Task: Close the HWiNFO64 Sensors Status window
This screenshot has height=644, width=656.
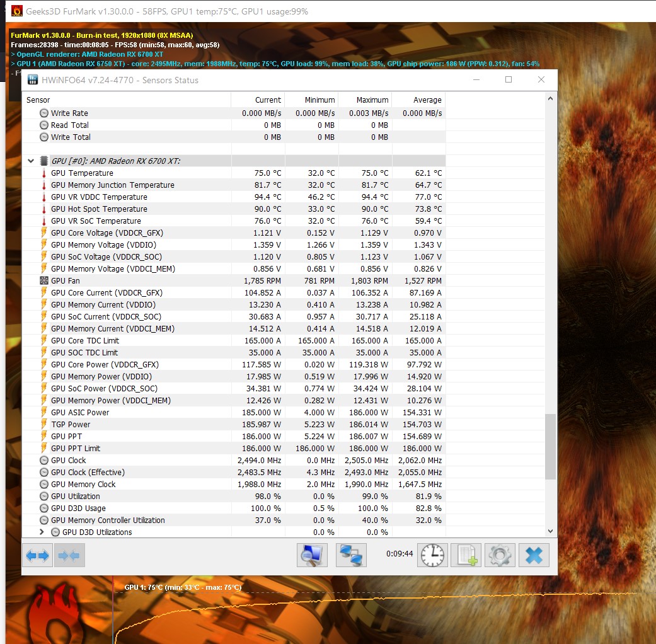Action: pyautogui.click(x=541, y=79)
